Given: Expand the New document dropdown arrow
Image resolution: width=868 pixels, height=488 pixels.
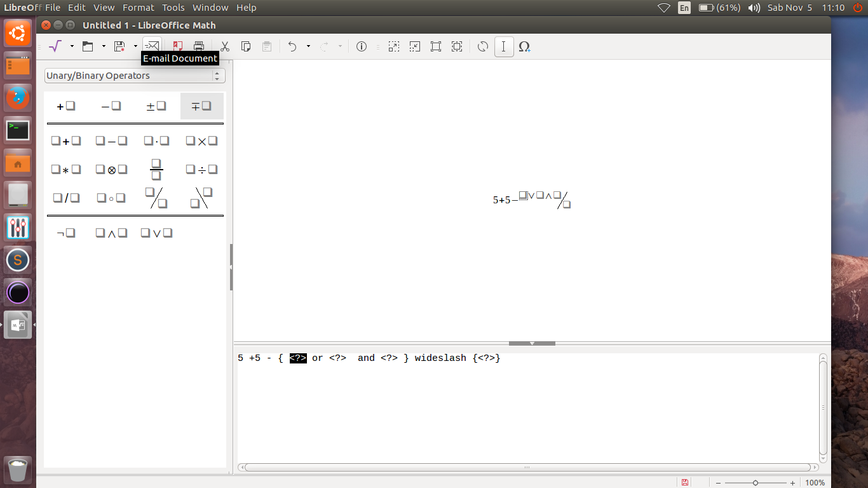Looking at the screenshot, I should coord(72,46).
